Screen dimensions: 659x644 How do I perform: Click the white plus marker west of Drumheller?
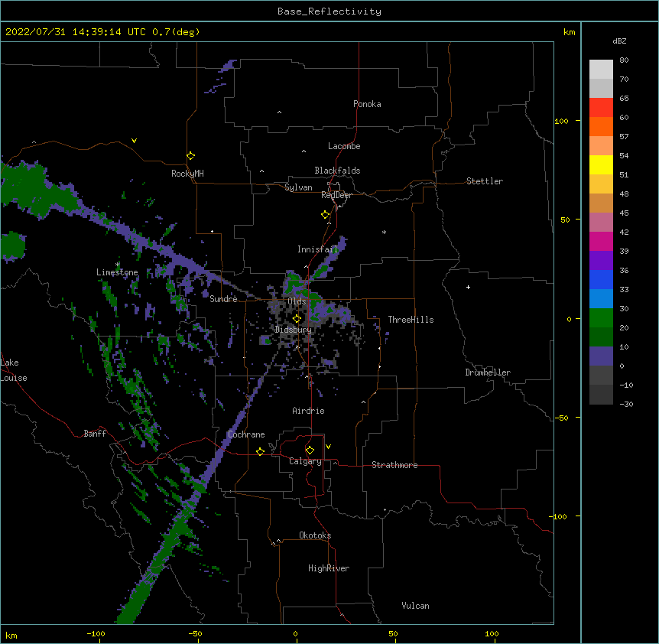click(468, 287)
